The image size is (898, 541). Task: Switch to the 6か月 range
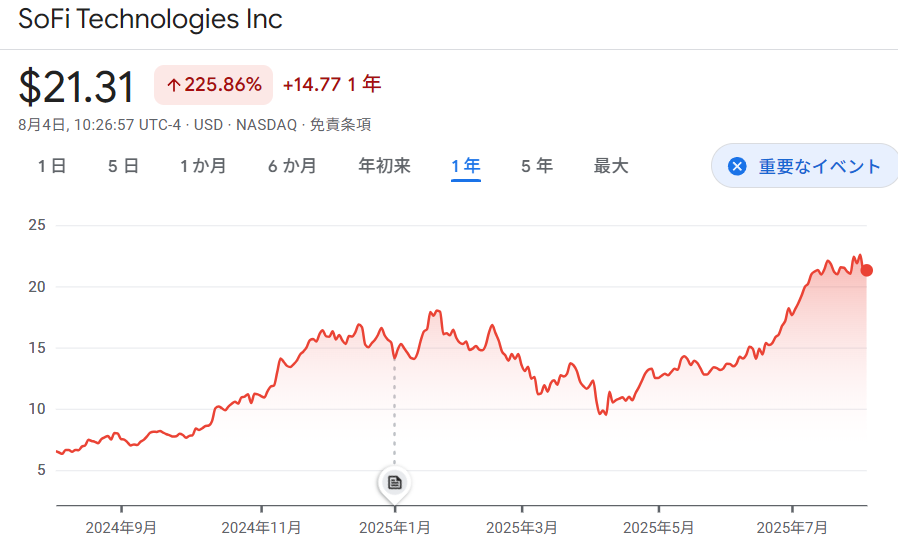[292, 166]
